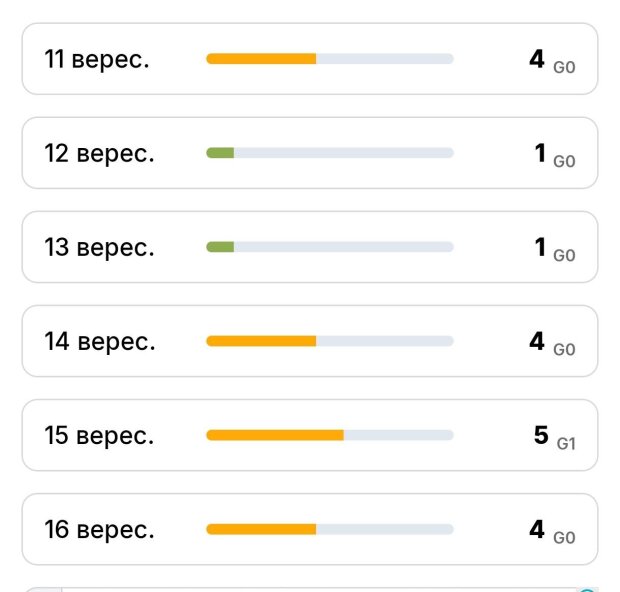The image size is (620, 592).
Task: Select the 15 верес. date label
Action: pyautogui.click(x=99, y=435)
